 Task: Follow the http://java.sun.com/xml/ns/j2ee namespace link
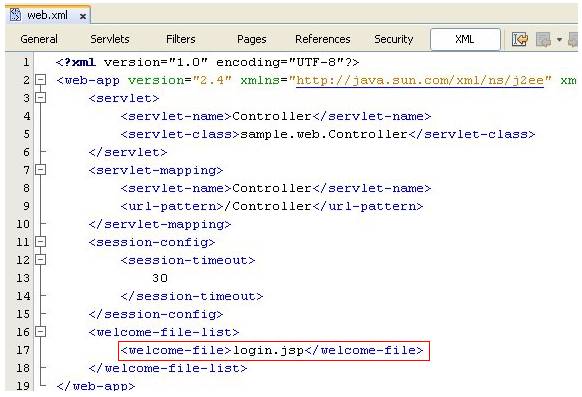tap(420, 81)
